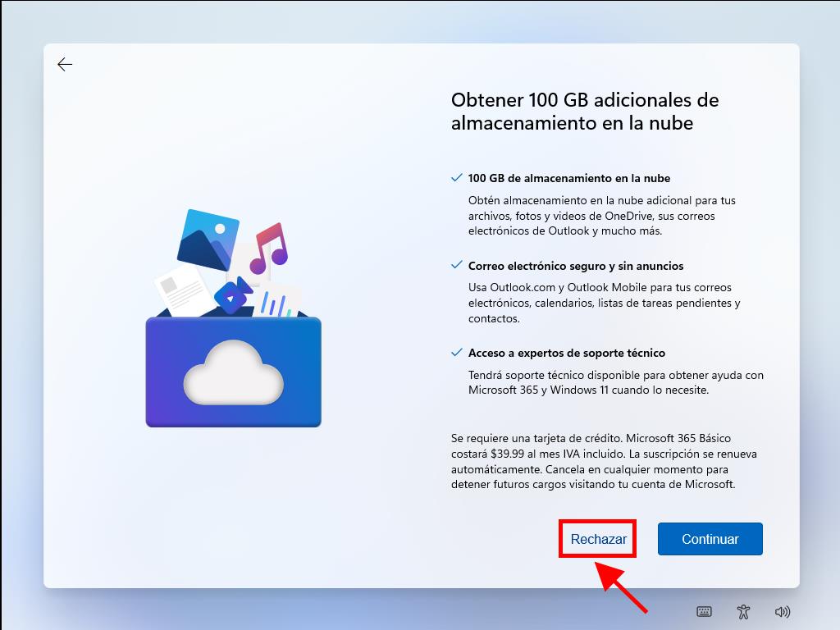Click checkmark beside 100 GB de almacenamiento
Screen dimensions: 840x630
pyautogui.click(x=457, y=178)
